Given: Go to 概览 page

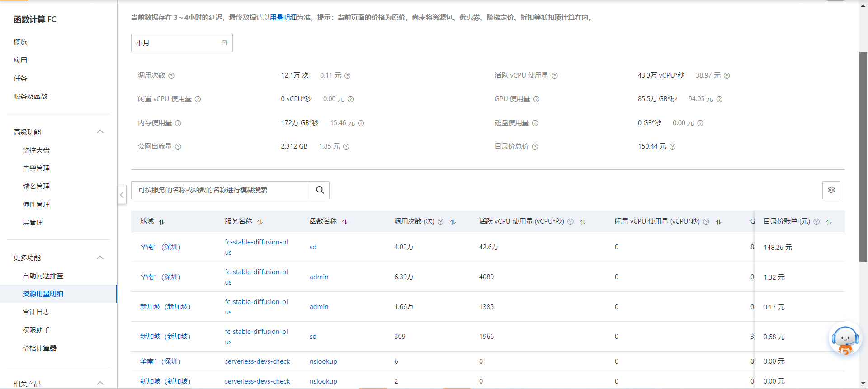Looking at the screenshot, I should (x=20, y=42).
